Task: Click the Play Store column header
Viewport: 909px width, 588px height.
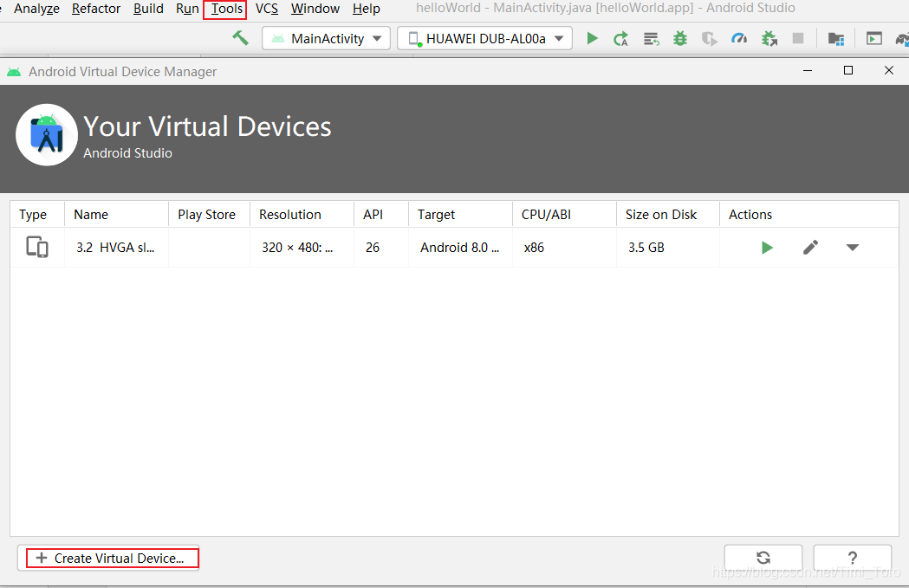Action: [209, 215]
